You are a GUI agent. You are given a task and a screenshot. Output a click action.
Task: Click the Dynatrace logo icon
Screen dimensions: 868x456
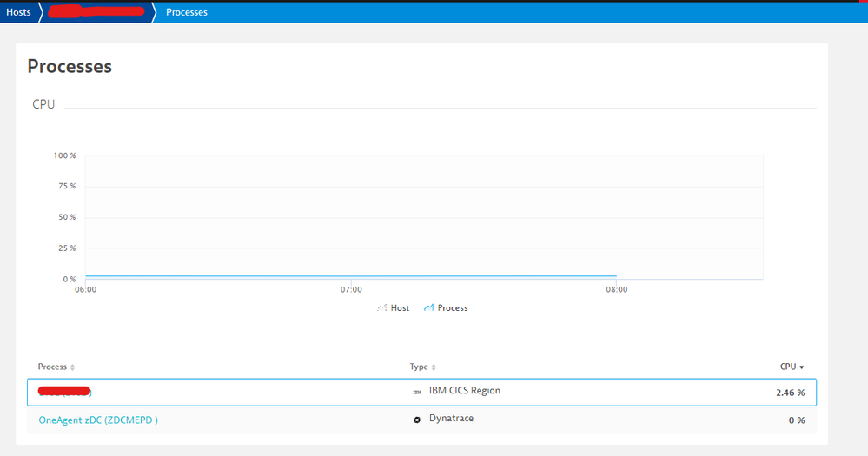(x=417, y=420)
